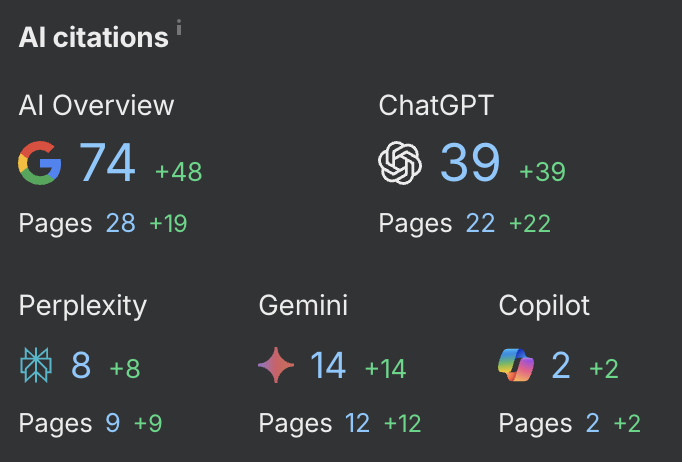
Task: Click the +48 change value for AI Overview
Action: [x=179, y=171]
